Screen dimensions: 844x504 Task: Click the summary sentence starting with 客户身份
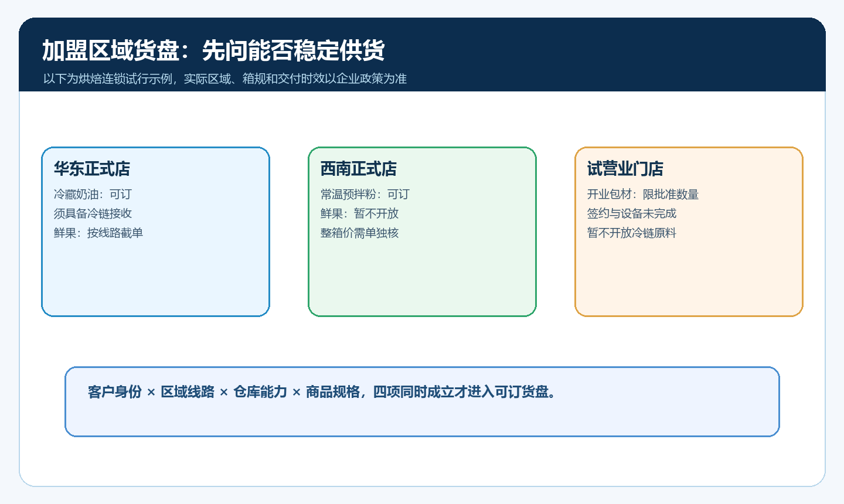[x=322, y=392]
